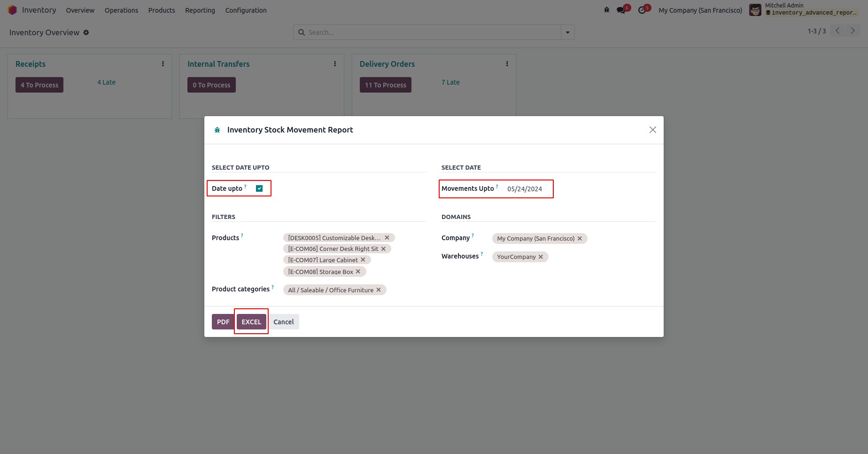Screen dimensions: 868x454
Task: Click the Warehouses field empty input area
Action: tap(601, 257)
